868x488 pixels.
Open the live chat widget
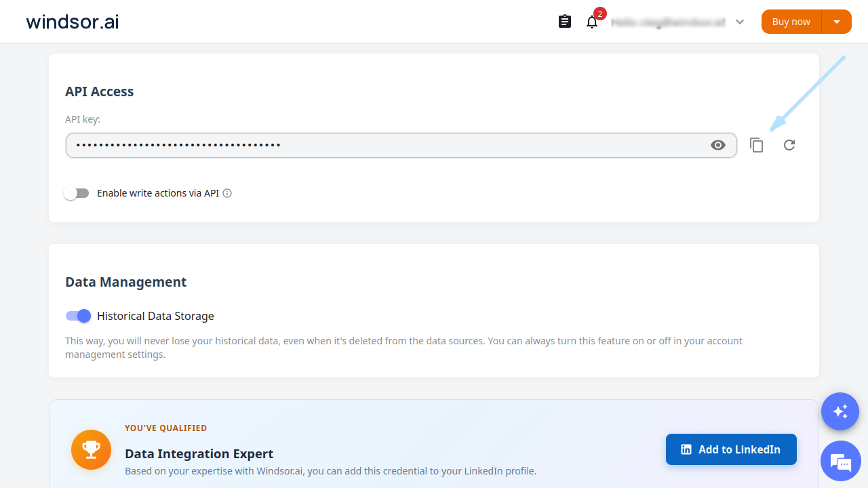click(840, 462)
